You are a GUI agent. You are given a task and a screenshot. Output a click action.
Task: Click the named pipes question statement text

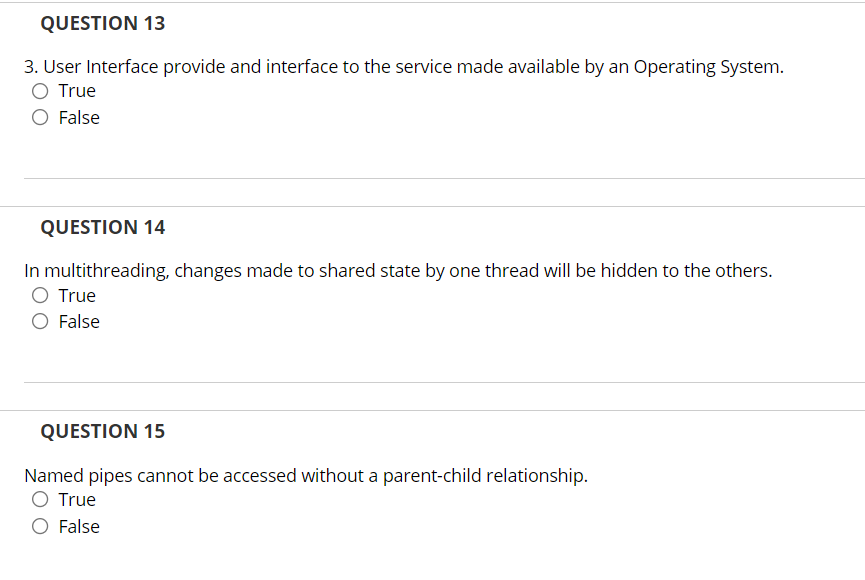tap(306, 475)
